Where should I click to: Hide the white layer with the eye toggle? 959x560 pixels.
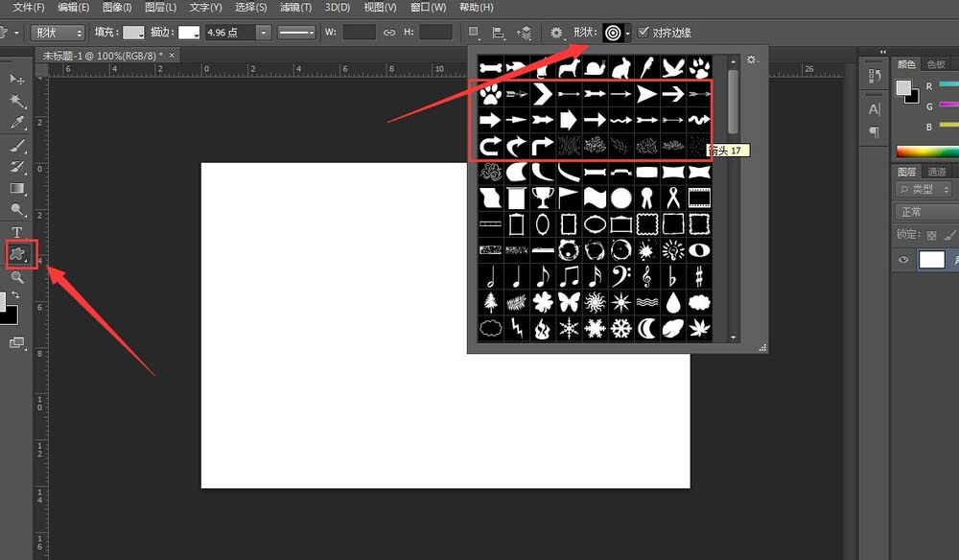click(x=902, y=259)
